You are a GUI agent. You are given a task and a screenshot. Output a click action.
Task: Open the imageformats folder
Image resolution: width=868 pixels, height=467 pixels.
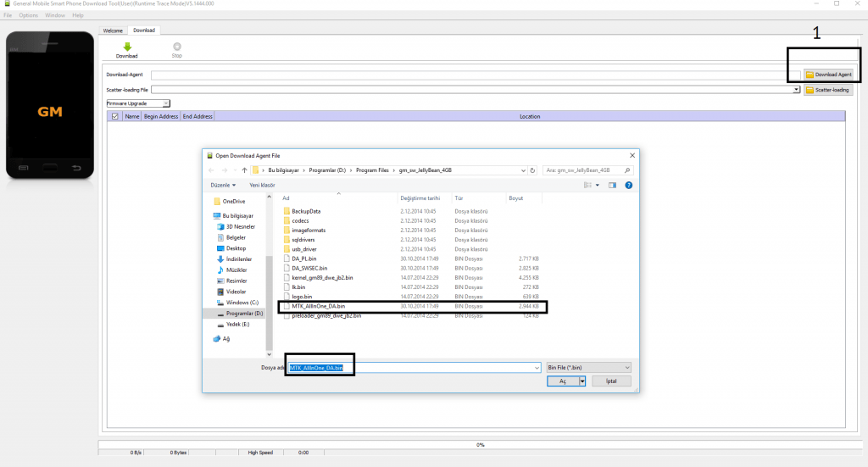[x=309, y=231]
